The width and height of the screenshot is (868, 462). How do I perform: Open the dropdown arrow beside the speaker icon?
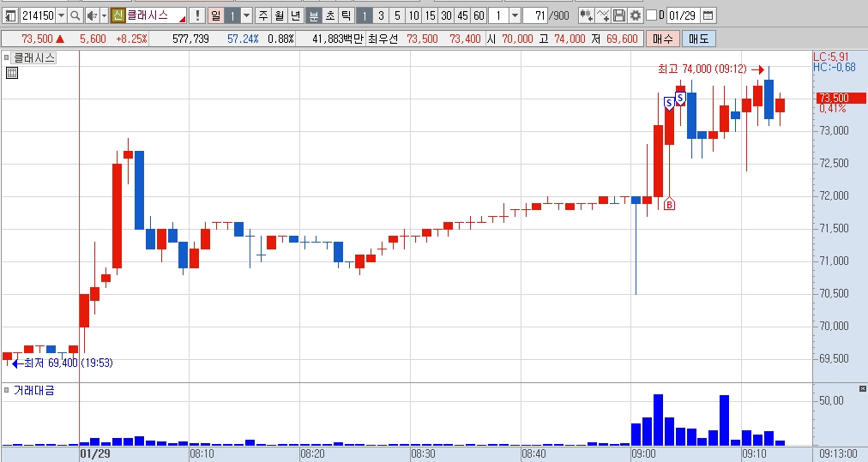(104, 15)
